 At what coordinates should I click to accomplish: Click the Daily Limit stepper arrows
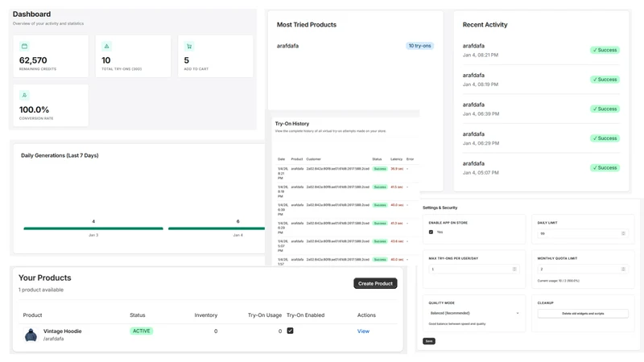point(623,233)
